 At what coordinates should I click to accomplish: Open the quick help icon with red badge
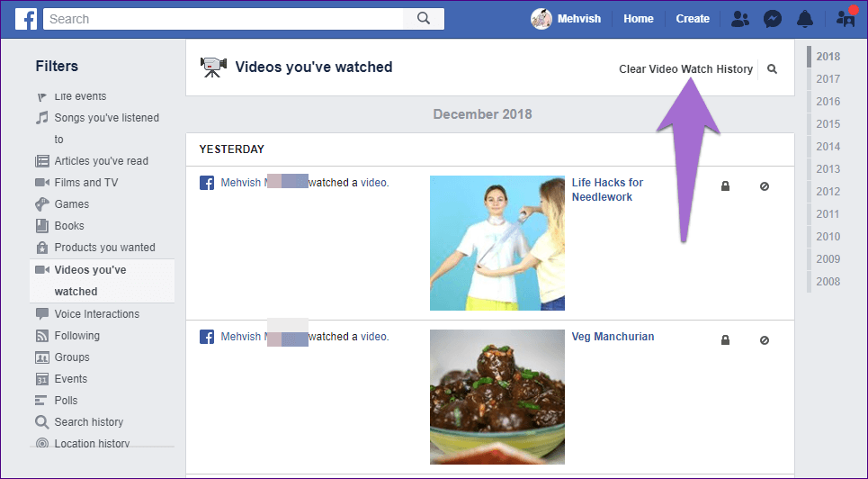(x=846, y=17)
